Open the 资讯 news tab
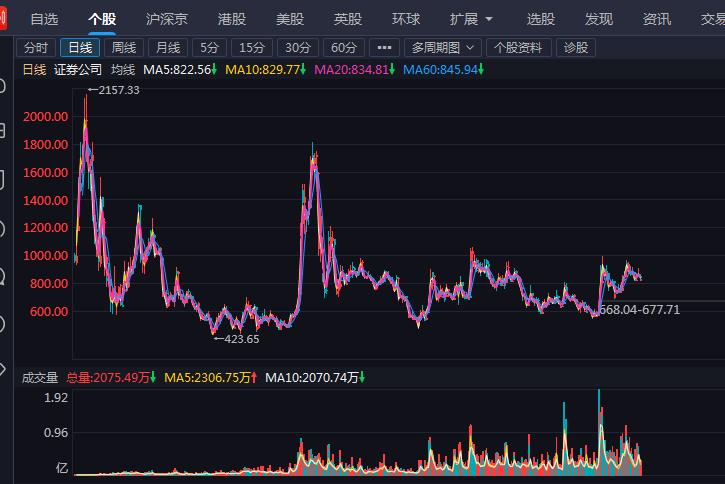Screen dimensions: 725x484 (657, 19)
